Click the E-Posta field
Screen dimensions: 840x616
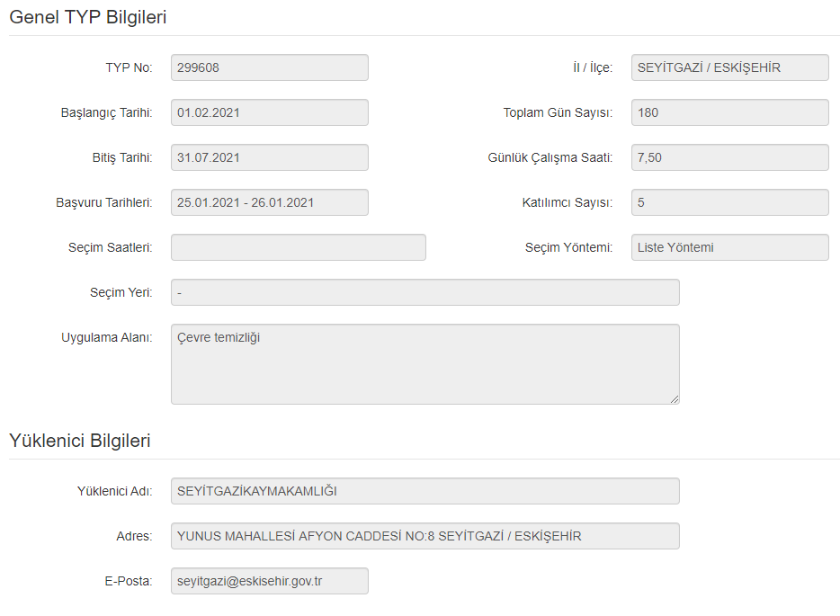coord(269,581)
